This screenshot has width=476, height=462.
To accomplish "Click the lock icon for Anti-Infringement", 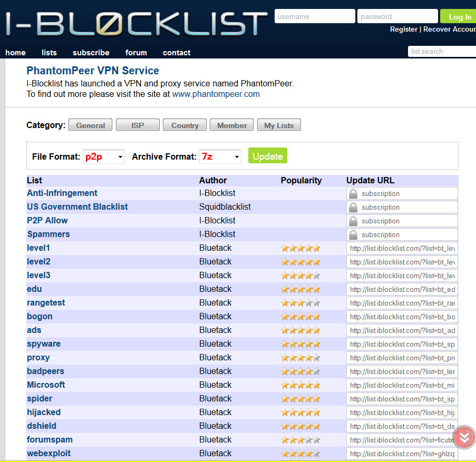I will point(353,193).
